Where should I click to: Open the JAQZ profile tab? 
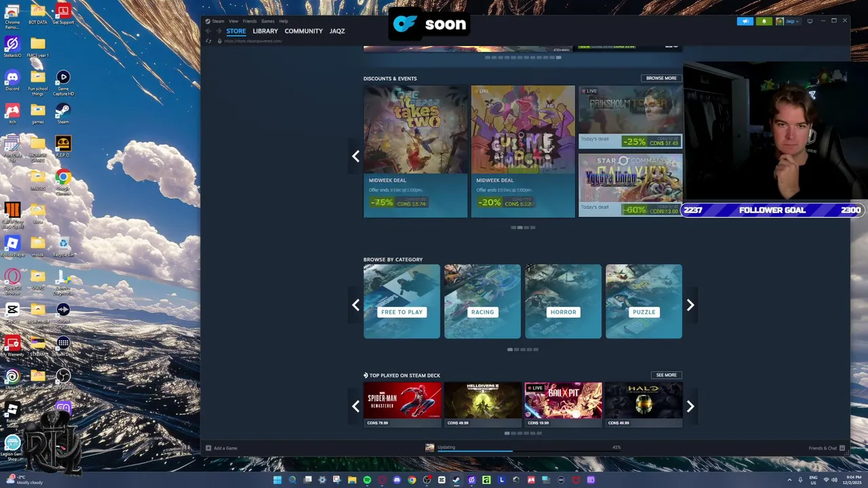coord(337,31)
